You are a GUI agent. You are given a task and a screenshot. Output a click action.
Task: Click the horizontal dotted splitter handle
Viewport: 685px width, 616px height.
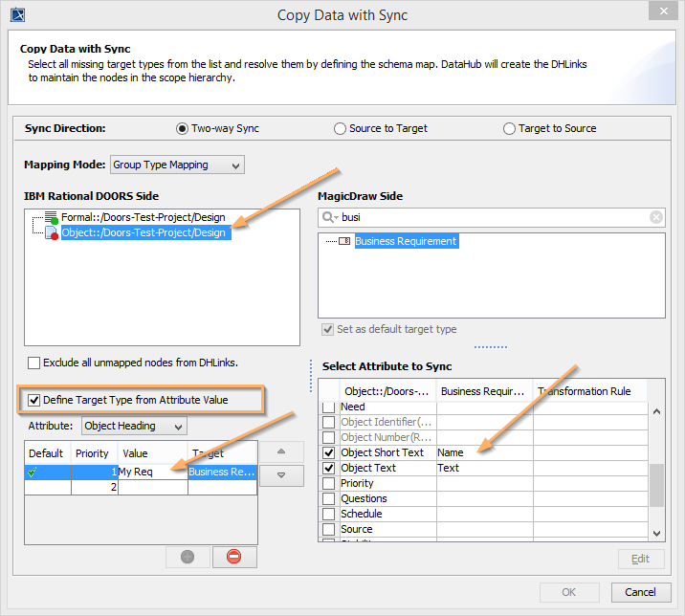491,347
